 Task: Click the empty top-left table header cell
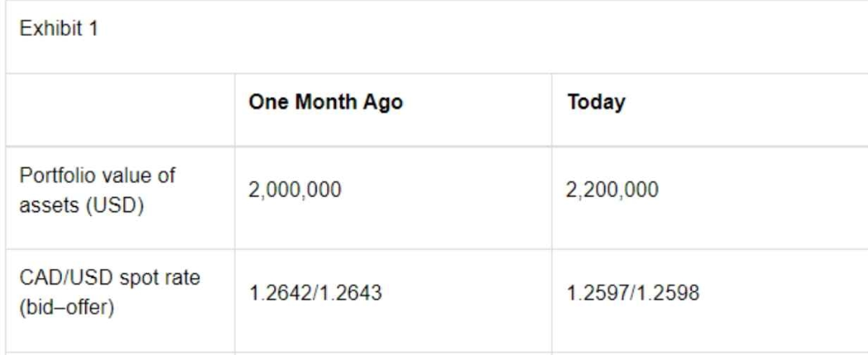(120, 110)
